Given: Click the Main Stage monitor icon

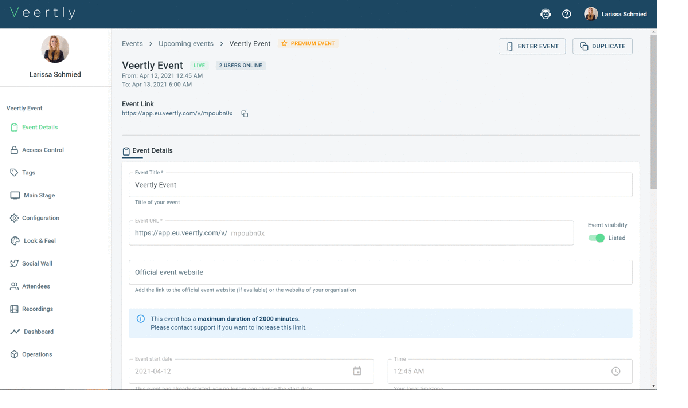Looking at the screenshot, I should click(15, 195).
